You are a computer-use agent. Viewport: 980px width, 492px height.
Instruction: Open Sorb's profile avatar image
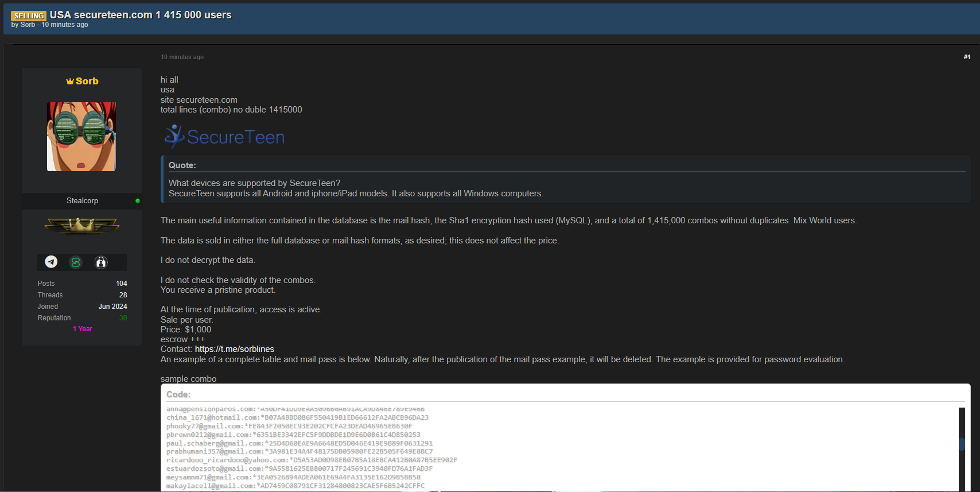pos(81,137)
